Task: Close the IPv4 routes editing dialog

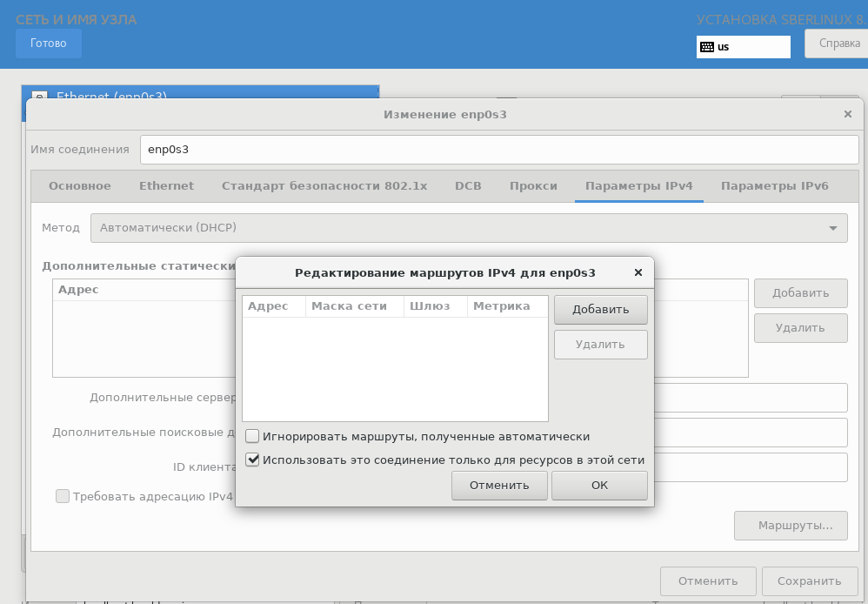Action: (638, 272)
